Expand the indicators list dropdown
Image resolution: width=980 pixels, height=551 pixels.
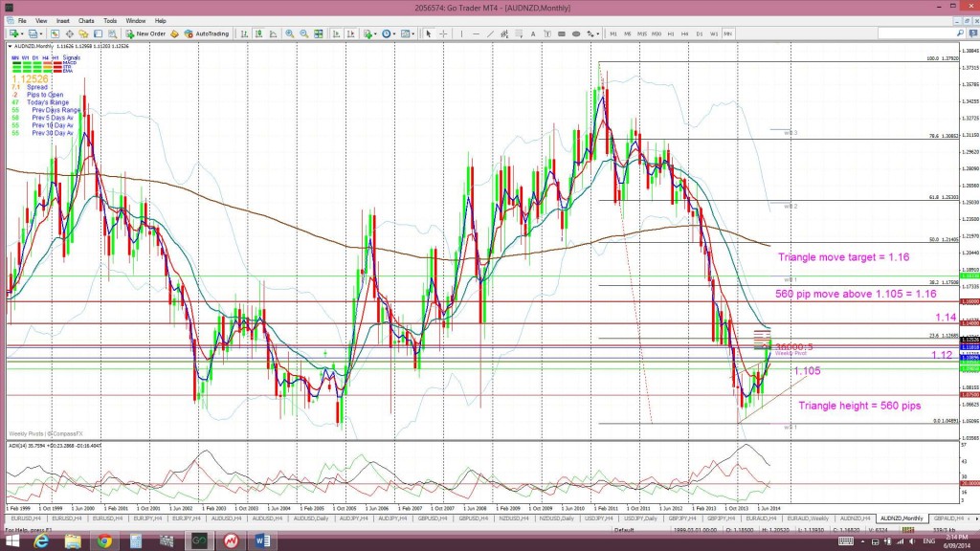(374, 33)
